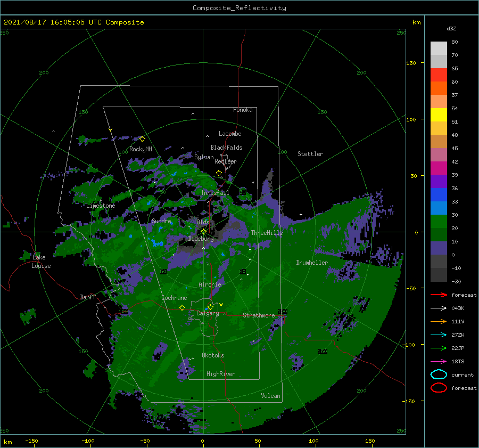Viewport: 479px width, 448px height.
Task: Select the yellow diamond marker above Calgary label
Action: [210, 307]
